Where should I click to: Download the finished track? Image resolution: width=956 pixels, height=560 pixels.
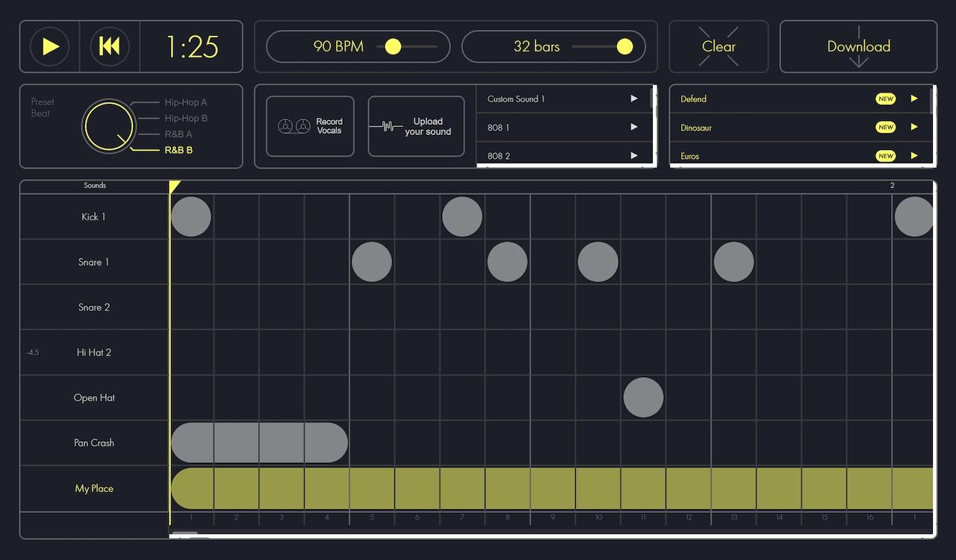(x=858, y=46)
